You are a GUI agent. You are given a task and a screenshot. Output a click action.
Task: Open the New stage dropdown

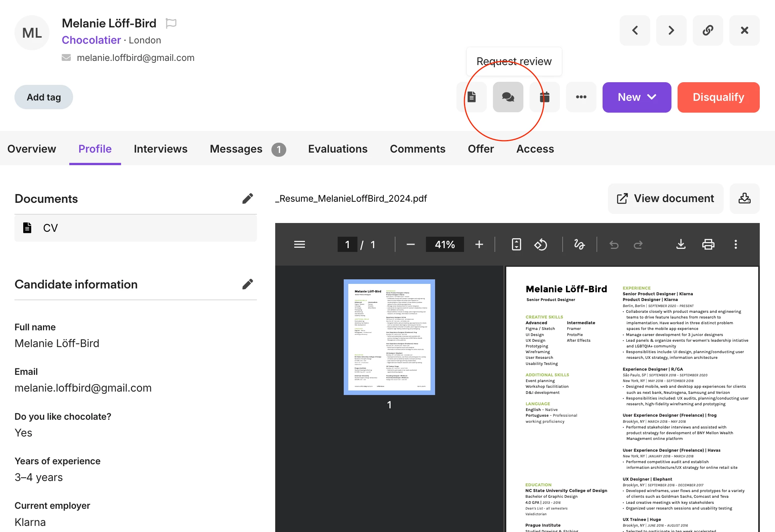(636, 97)
